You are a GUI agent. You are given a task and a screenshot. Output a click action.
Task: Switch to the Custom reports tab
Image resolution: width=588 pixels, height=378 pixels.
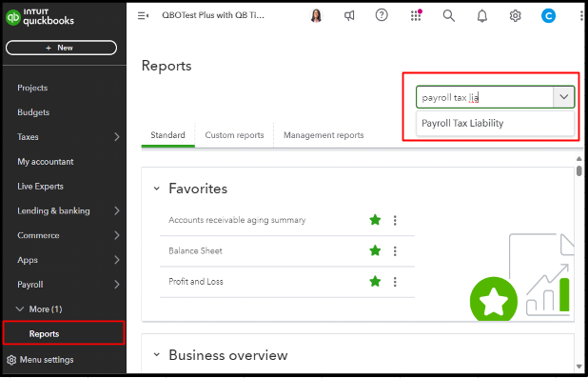point(234,135)
